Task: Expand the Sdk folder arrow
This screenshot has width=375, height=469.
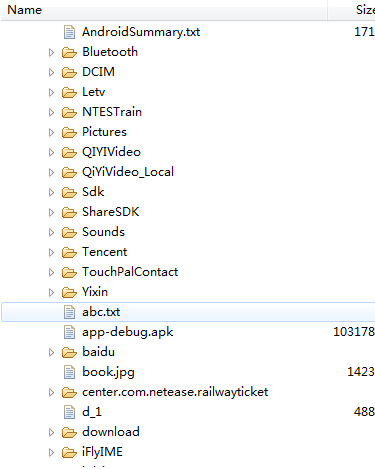Action: (x=51, y=192)
